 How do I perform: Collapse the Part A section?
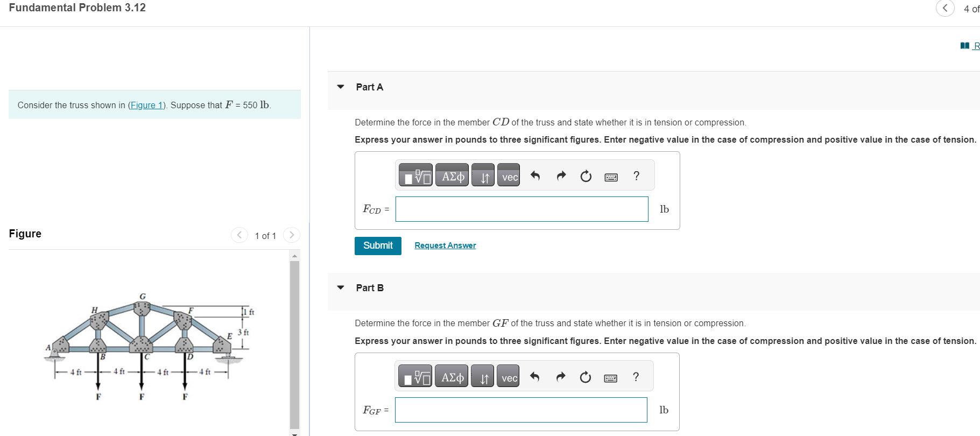point(341,87)
